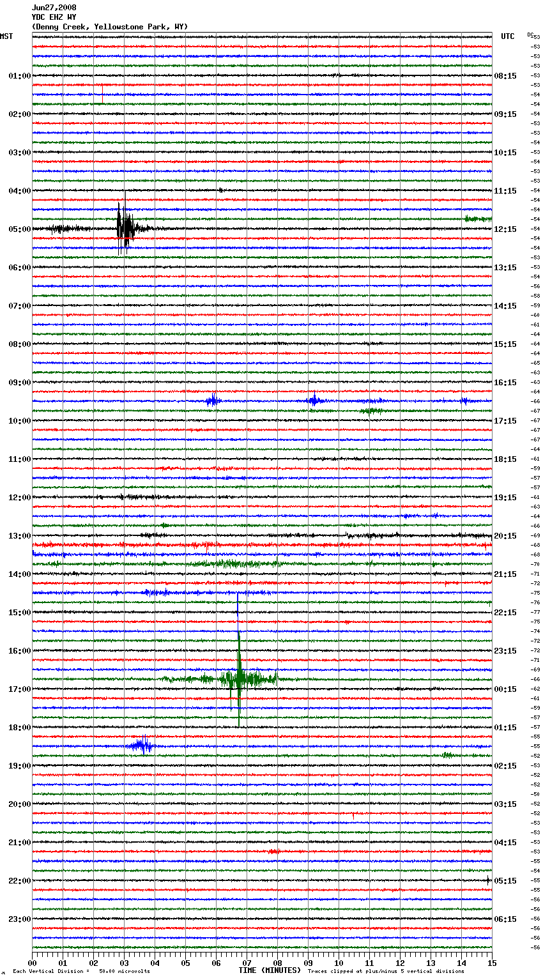Click the MST timezone header
The width and height of the screenshot is (543, 980).
[6, 36]
